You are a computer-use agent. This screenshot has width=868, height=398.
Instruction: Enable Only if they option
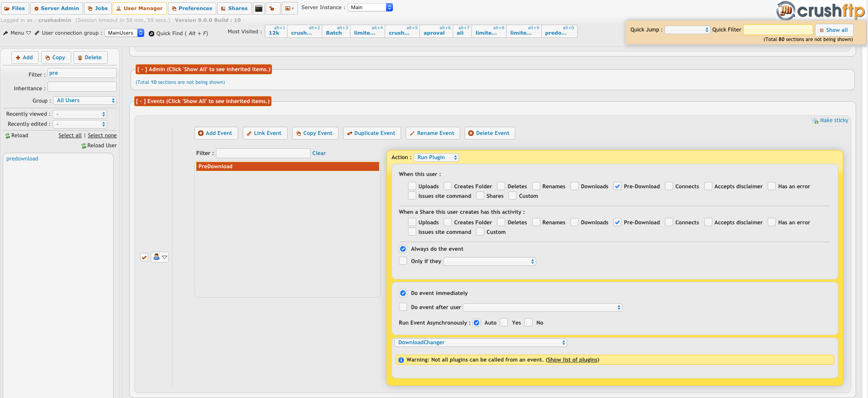[x=403, y=261]
